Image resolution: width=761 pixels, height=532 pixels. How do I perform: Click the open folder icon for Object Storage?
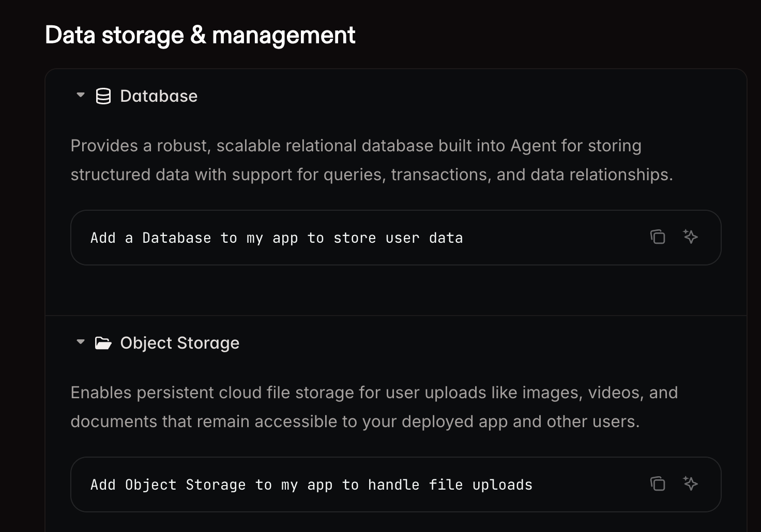103,343
